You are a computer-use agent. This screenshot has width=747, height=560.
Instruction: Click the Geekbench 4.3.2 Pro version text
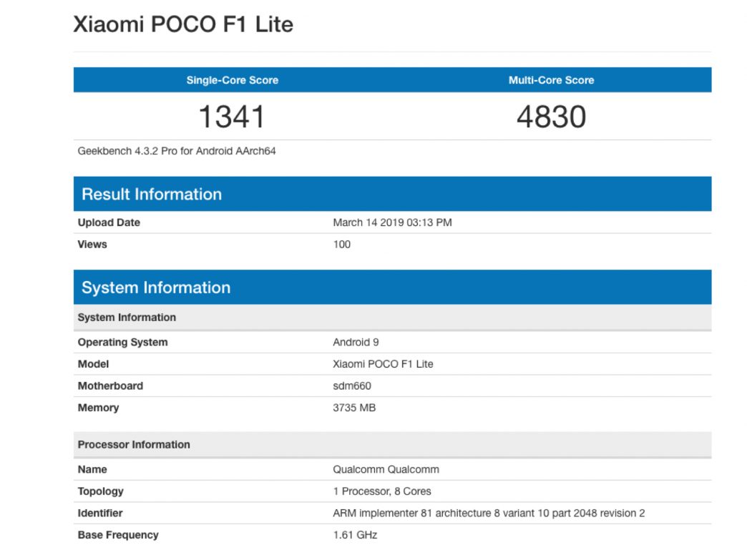click(x=177, y=151)
